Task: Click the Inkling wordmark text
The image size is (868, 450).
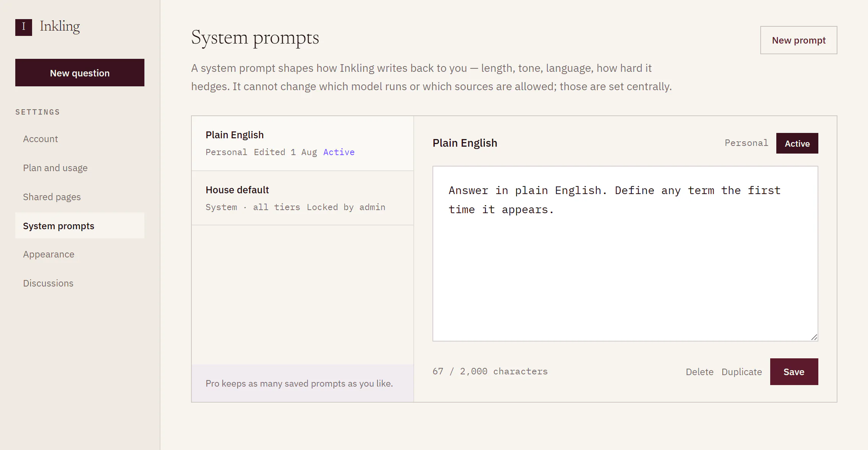Action: click(x=60, y=27)
